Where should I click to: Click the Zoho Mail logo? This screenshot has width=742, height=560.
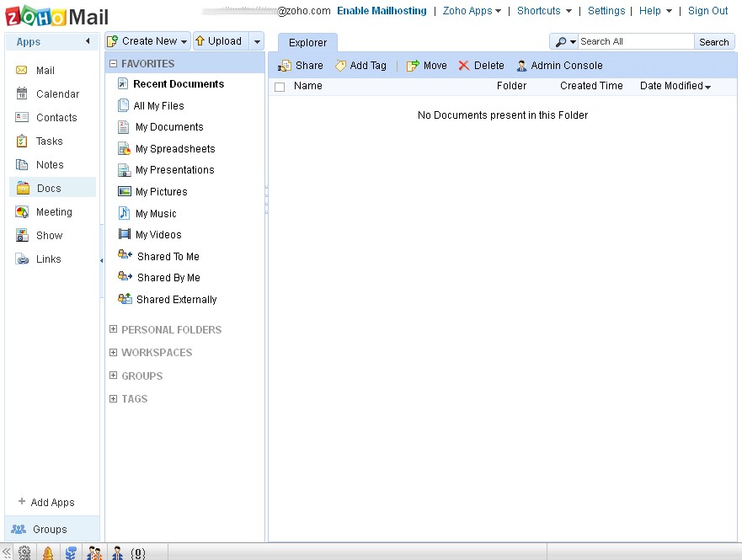56,17
